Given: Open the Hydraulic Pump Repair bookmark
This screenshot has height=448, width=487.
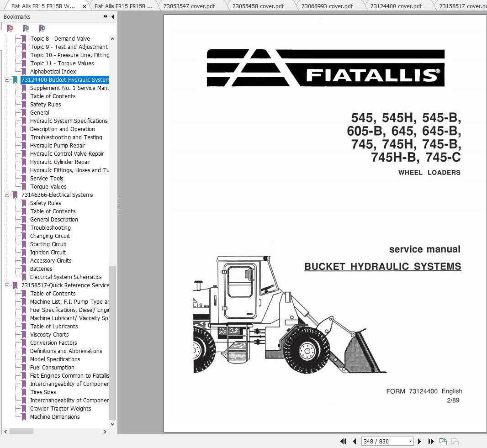Looking at the screenshot, I should coord(58,146).
